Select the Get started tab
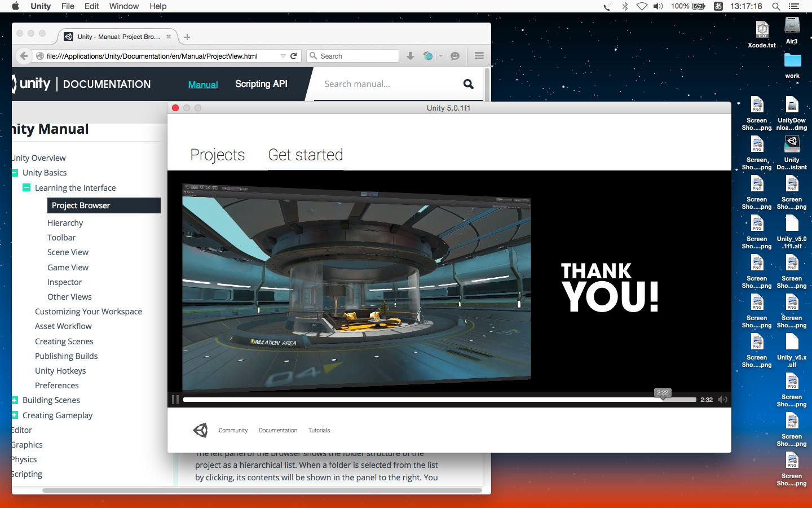Image resolution: width=812 pixels, height=508 pixels. 306,155
